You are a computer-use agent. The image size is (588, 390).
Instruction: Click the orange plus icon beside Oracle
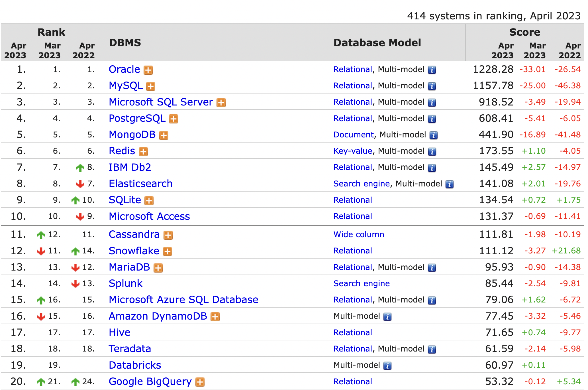click(x=148, y=70)
